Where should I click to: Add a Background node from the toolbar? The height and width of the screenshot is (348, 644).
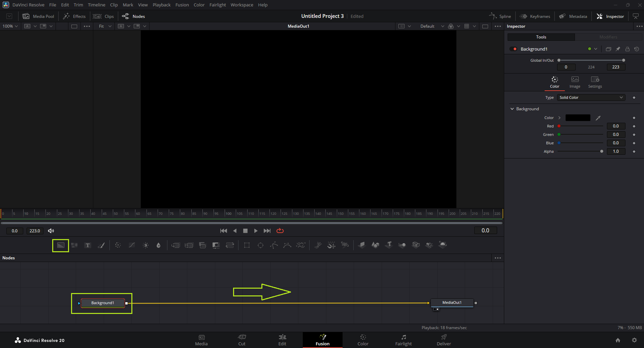pos(61,245)
